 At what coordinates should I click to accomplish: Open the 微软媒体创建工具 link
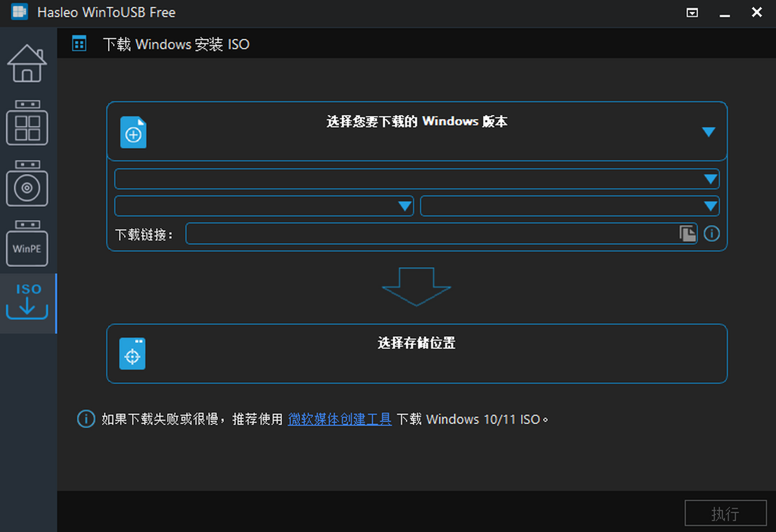(x=339, y=419)
